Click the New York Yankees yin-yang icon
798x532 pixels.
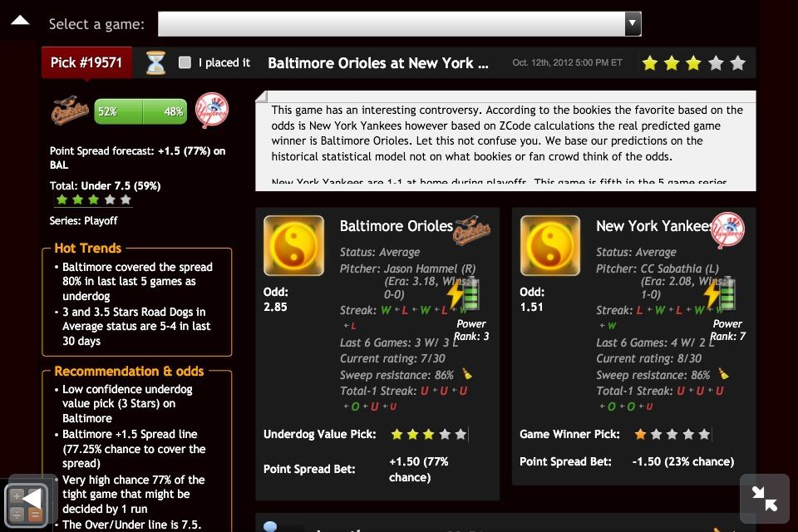click(x=550, y=245)
